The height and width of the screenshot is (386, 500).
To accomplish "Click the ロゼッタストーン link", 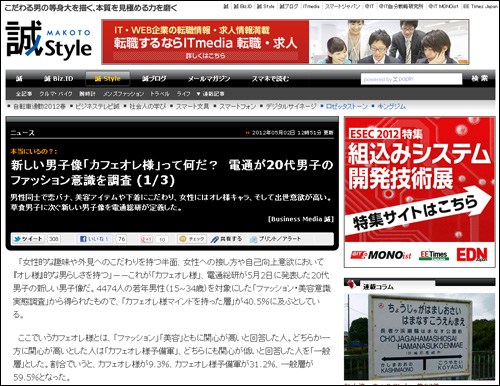I will (346, 106).
